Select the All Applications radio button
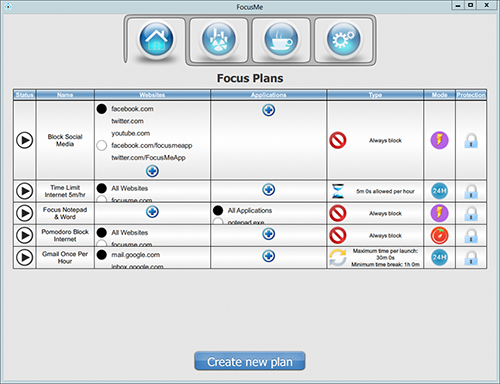 (x=218, y=210)
